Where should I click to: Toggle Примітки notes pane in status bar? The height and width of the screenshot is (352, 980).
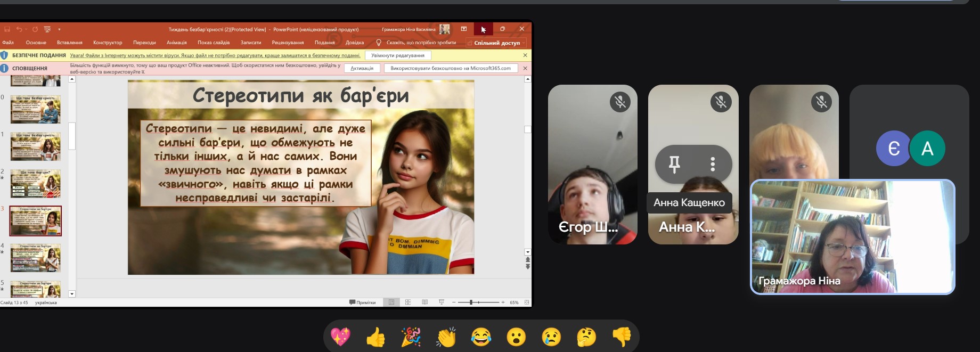click(x=362, y=302)
